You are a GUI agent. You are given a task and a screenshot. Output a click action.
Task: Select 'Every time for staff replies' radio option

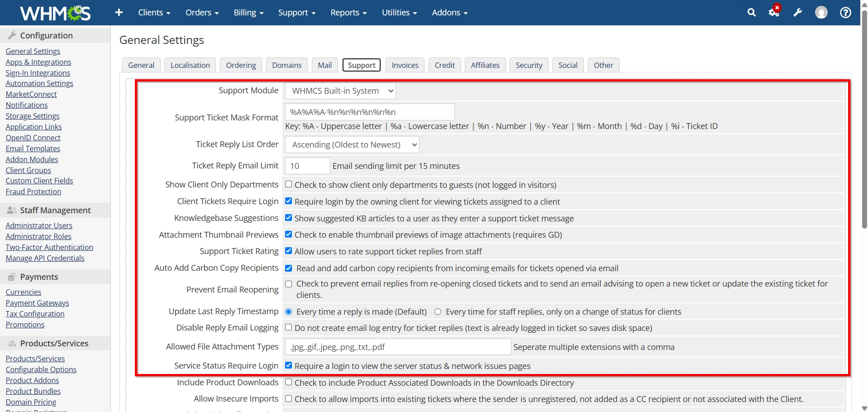(x=438, y=311)
